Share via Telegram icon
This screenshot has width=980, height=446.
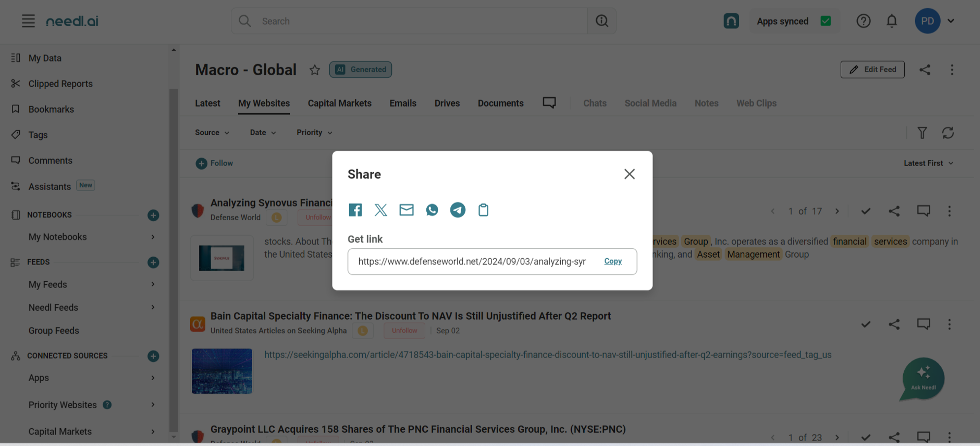[457, 210]
